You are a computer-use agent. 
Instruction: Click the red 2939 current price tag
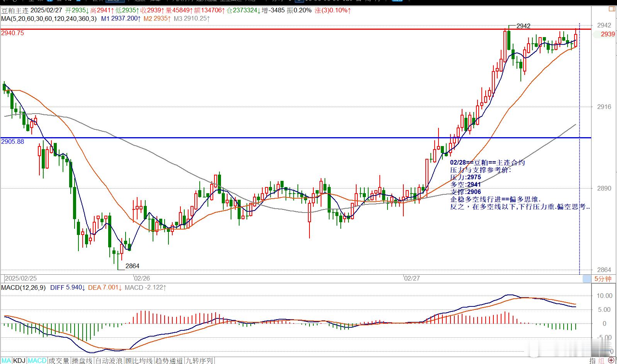point(608,34)
